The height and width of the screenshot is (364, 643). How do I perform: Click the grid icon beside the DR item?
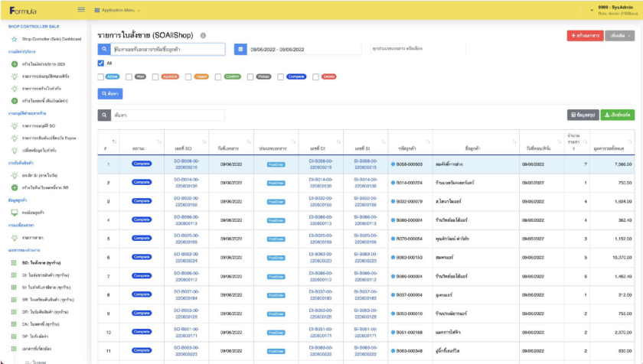pyautogui.click(x=14, y=312)
